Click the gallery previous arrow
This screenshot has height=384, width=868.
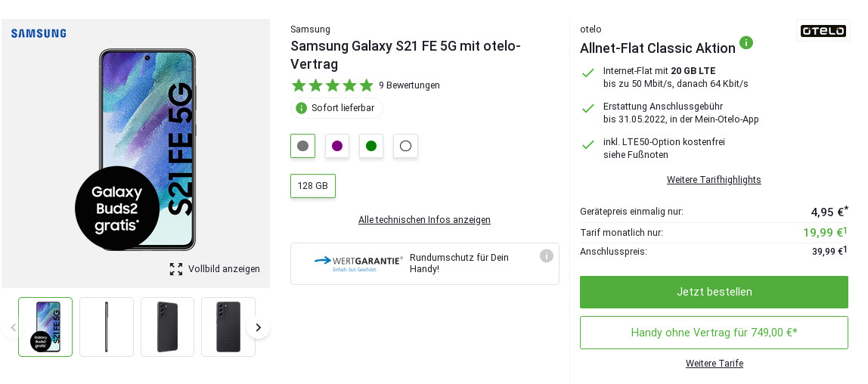[x=12, y=327]
